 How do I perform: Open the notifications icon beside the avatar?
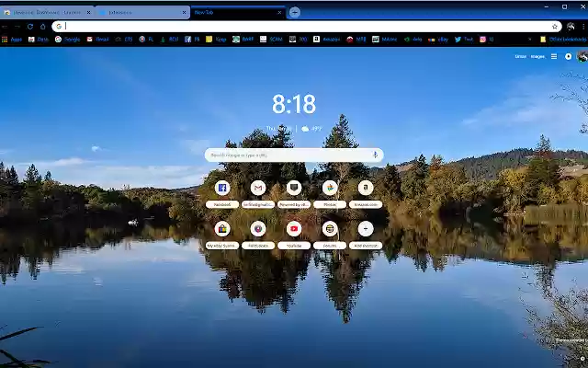tap(569, 56)
